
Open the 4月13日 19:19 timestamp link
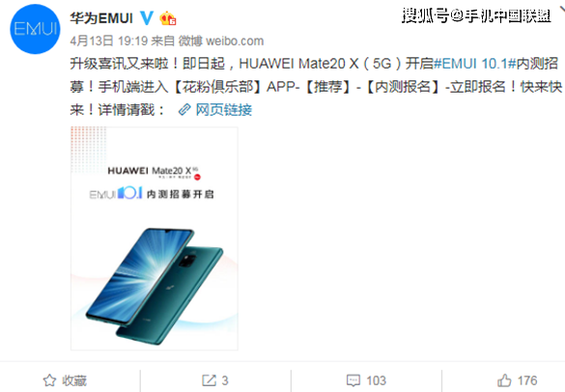pos(108,42)
